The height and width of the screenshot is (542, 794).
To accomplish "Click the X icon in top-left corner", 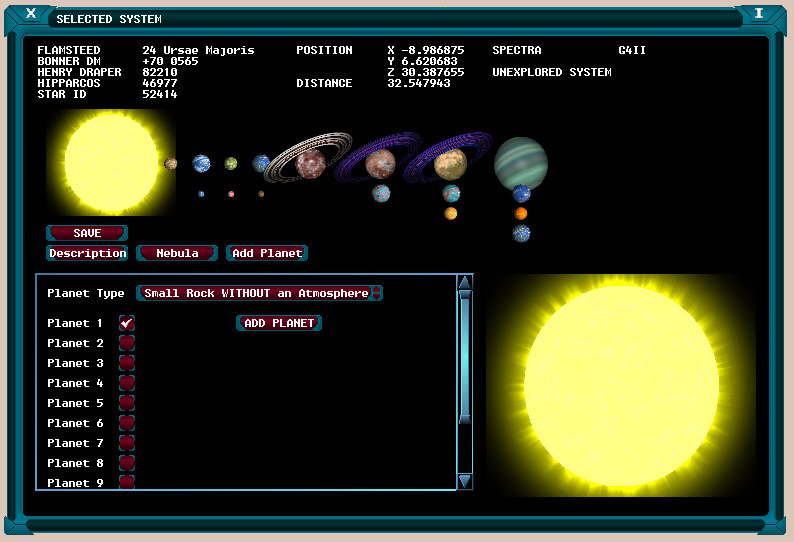I will (x=32, y=14).
